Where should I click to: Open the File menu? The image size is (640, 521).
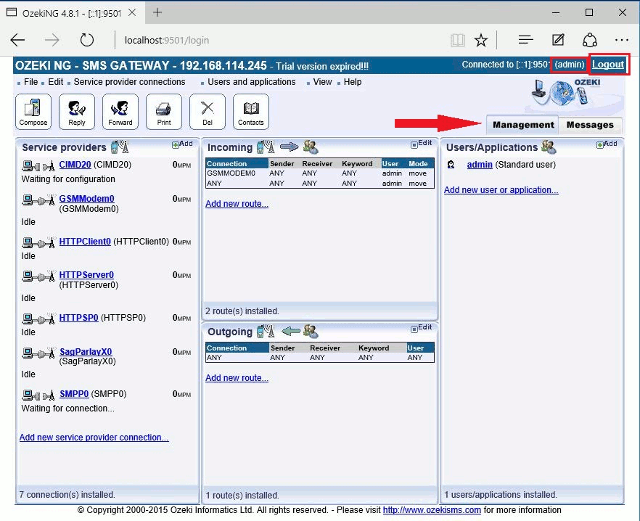[30, 82]
